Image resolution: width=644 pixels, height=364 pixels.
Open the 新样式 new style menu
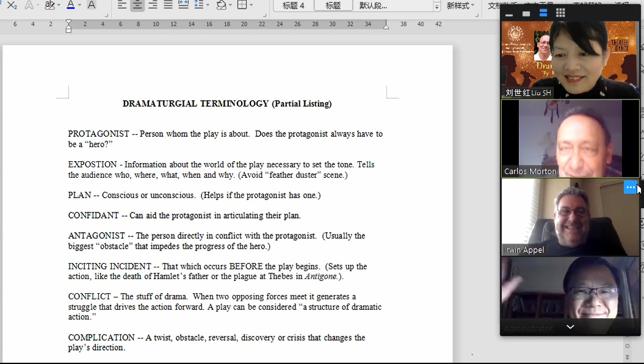(x=460, y=5)
